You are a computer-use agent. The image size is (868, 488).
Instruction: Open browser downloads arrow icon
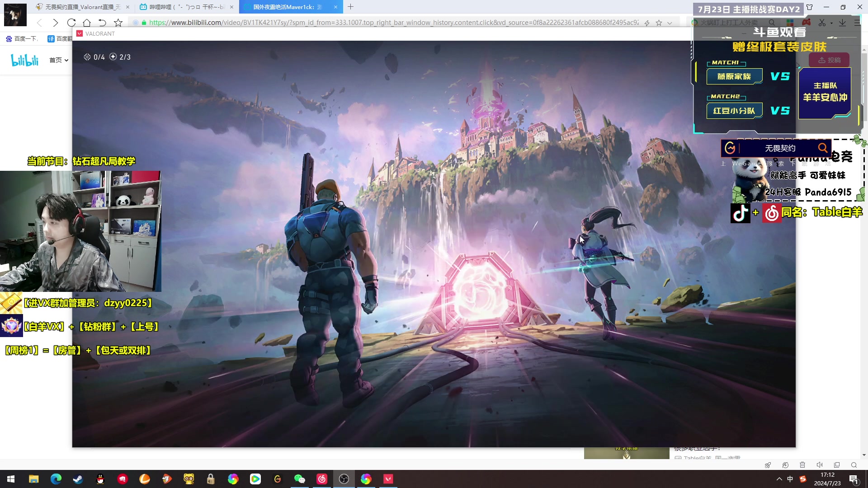tap(842, 23)
